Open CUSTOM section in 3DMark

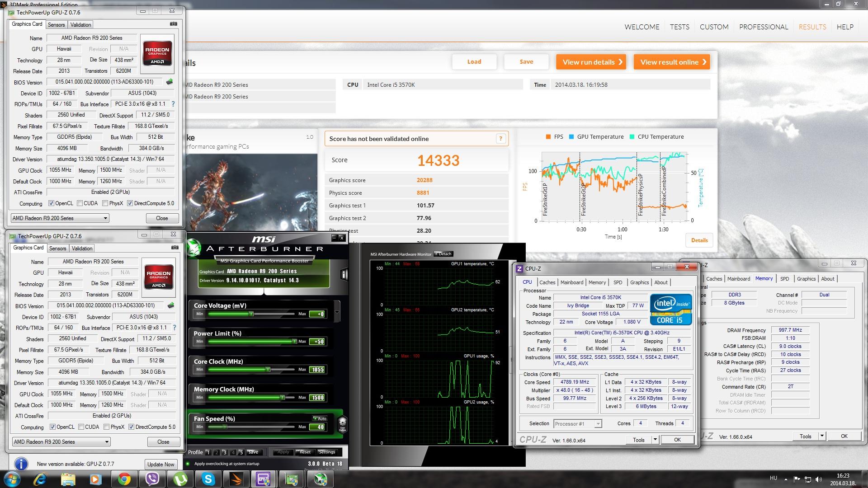pyautogui.click(x=714, y=27)
